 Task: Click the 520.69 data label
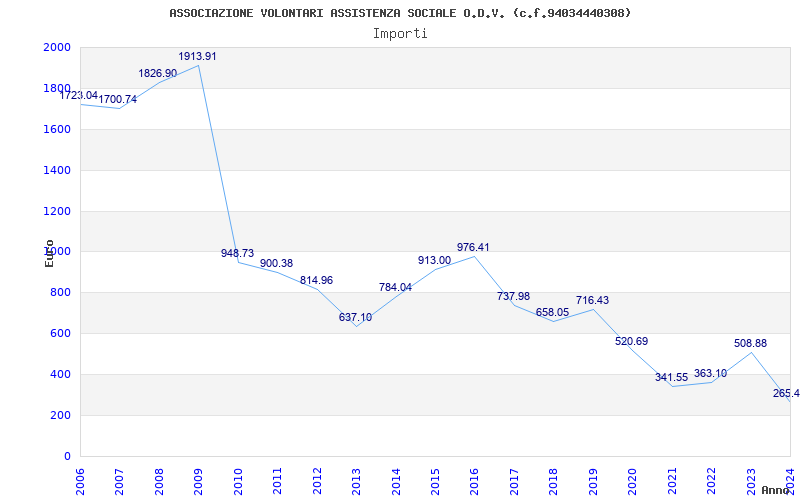(632, 341)
